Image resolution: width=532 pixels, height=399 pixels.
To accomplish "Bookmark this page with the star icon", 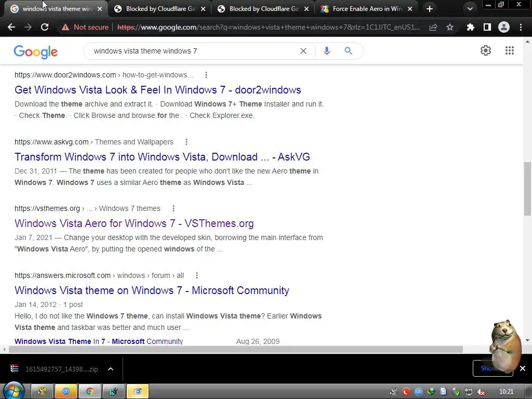I will [x=450, y=27].
